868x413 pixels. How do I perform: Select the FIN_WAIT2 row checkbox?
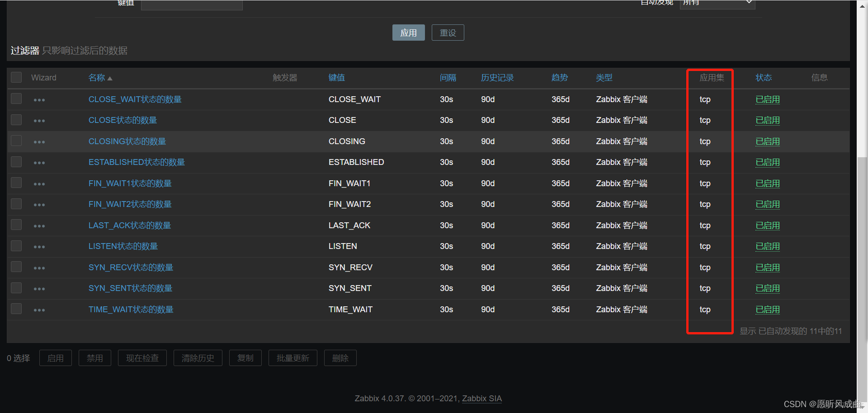tap(16, 204)
